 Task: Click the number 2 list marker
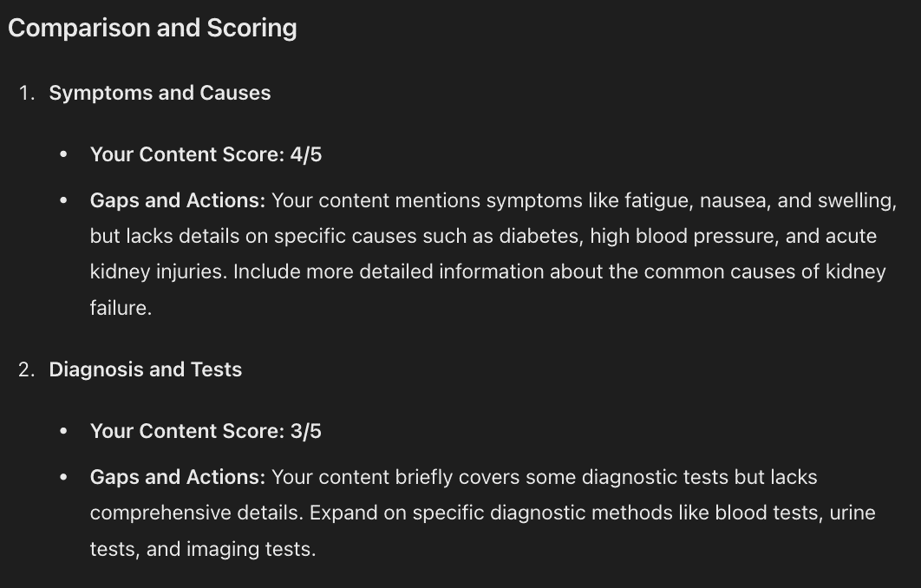point(26,369)
